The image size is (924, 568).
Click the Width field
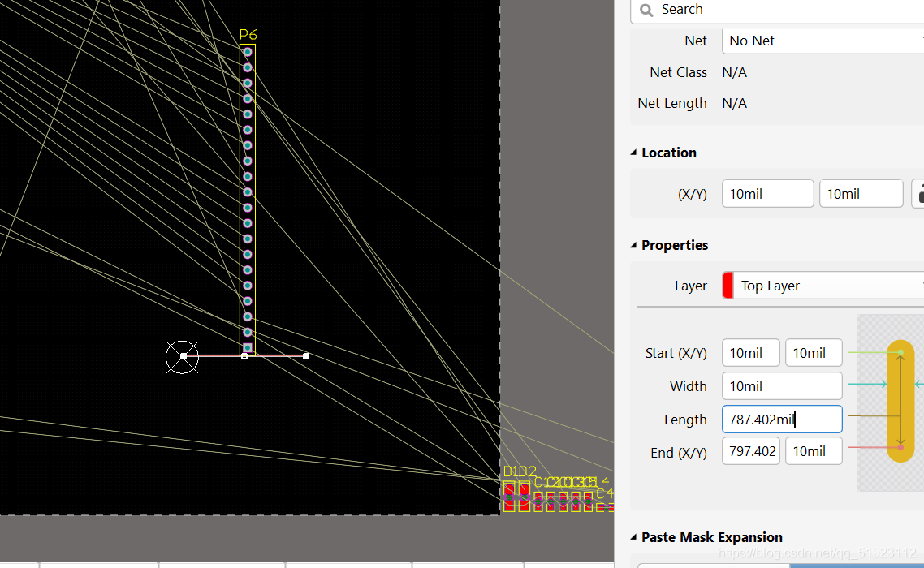[x=782, y=386]
